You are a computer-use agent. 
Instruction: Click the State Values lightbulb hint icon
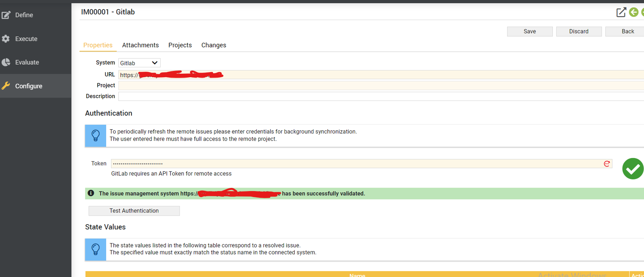click(x=95, y=249)
